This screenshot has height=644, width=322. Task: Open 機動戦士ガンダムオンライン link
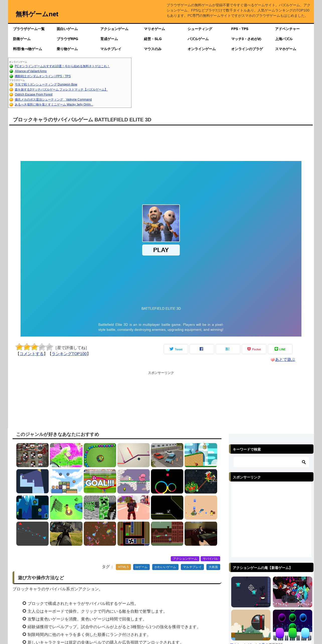pos(43,76)
